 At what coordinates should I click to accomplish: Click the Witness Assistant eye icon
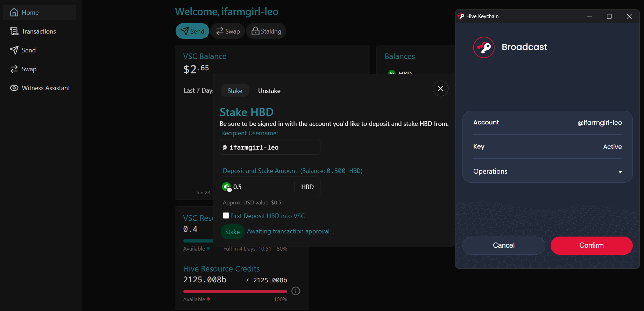click(x=14, y=88)
